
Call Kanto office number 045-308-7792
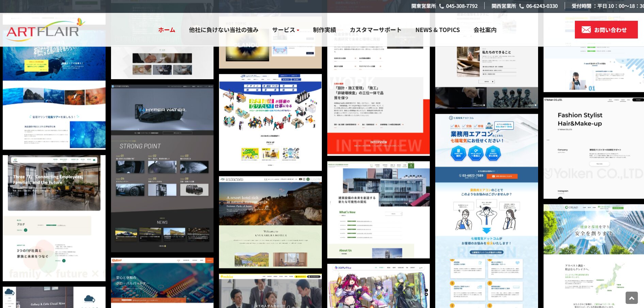461,6
